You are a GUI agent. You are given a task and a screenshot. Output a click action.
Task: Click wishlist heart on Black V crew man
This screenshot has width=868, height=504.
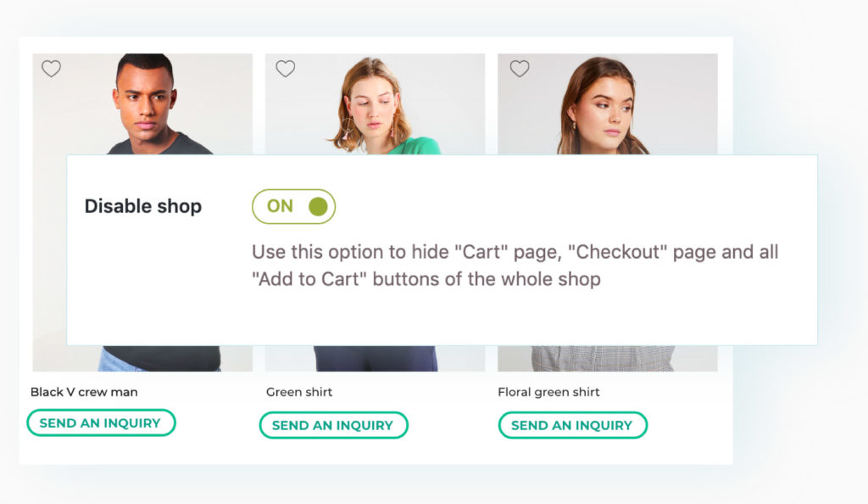pyautogui.click(x=52, y=69)
